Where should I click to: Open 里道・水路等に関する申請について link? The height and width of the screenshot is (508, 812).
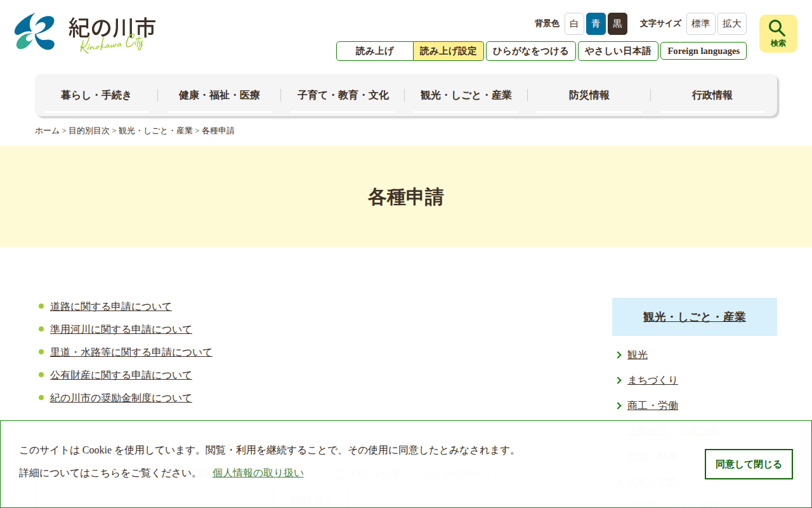[x=131, y=352]
